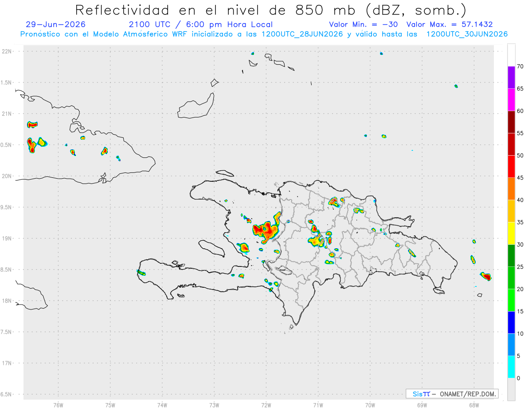Select the 'Valor Min. = -30' text
This screenshot has width=532, height=411.
coord(364,24)
